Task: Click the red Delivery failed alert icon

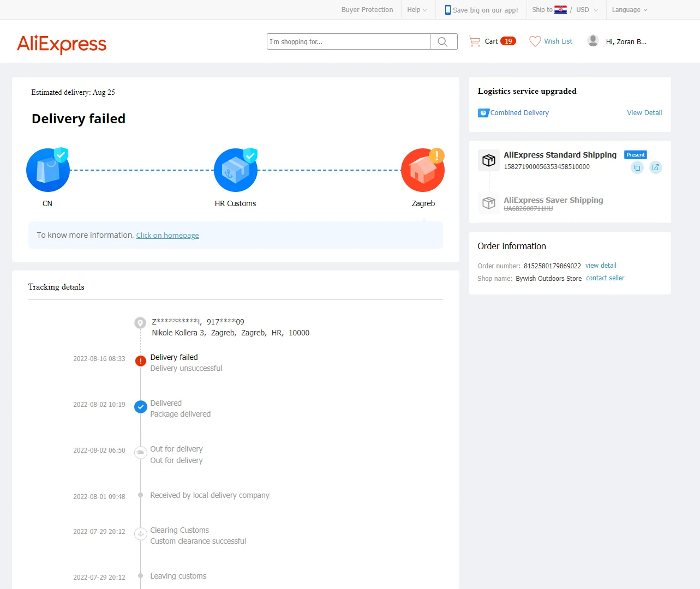Action: point(140,361)
